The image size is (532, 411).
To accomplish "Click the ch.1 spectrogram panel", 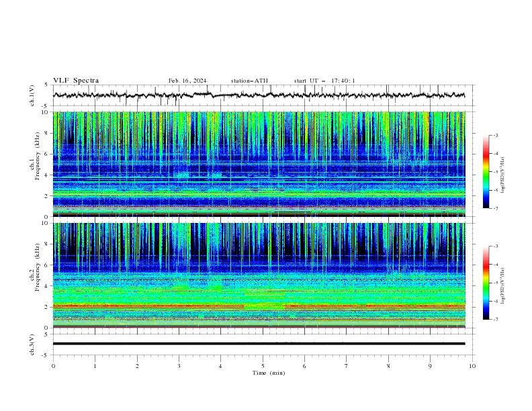I will [x=259, y=164].
